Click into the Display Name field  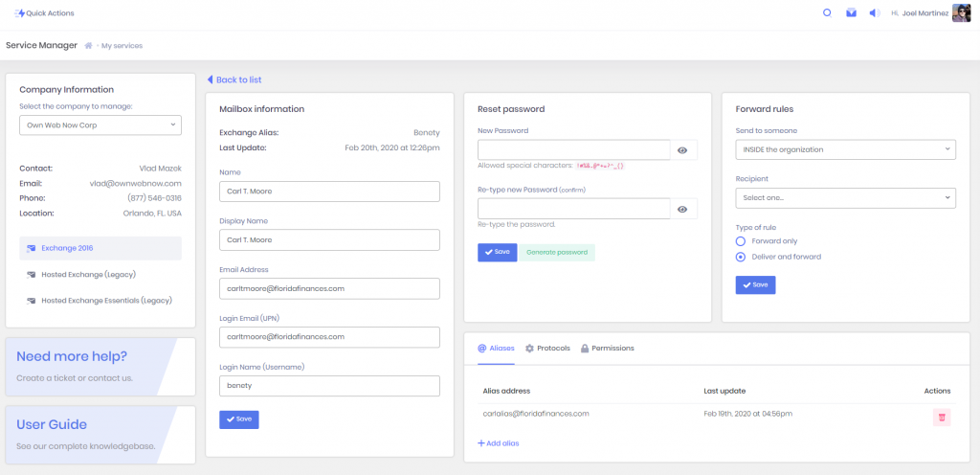pos(329,239)
